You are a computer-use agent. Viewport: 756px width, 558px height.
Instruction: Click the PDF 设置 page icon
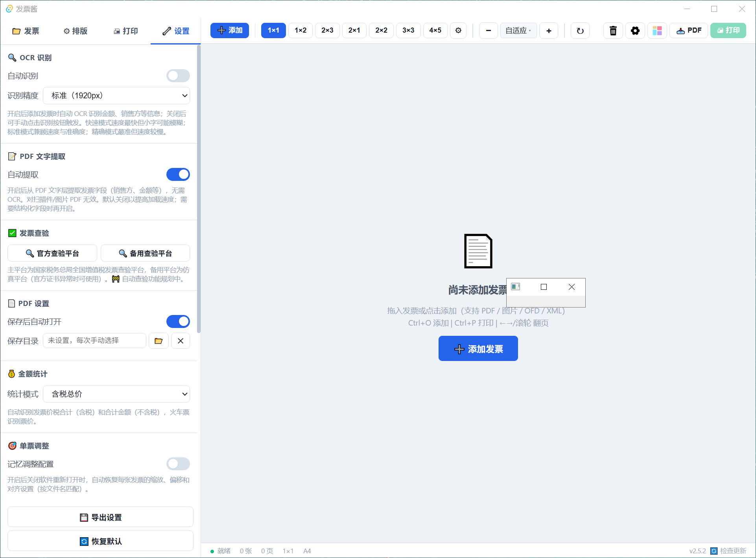(12, 304)
